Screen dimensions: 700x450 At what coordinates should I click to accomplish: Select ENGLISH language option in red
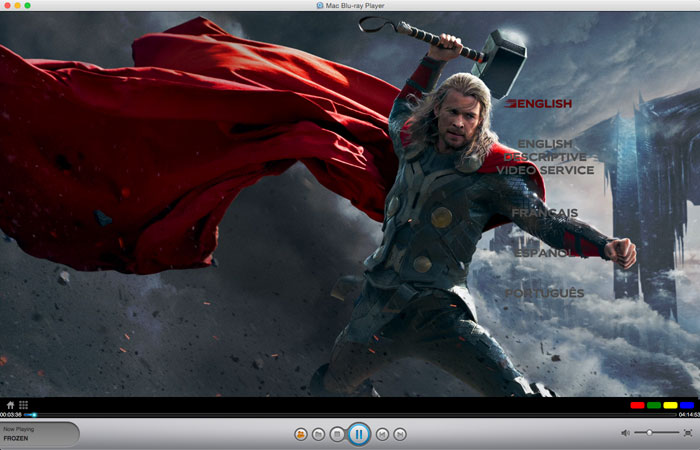click(538, 104)
